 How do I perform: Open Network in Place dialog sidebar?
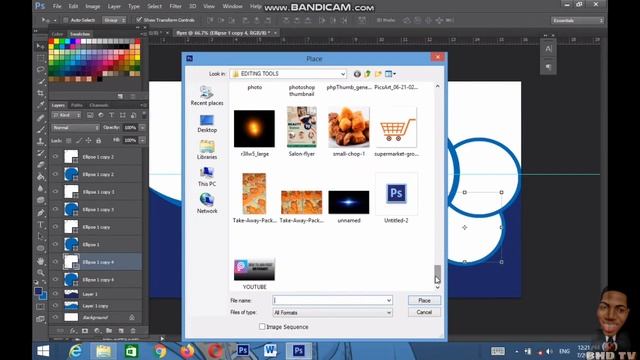pos(207,204)
